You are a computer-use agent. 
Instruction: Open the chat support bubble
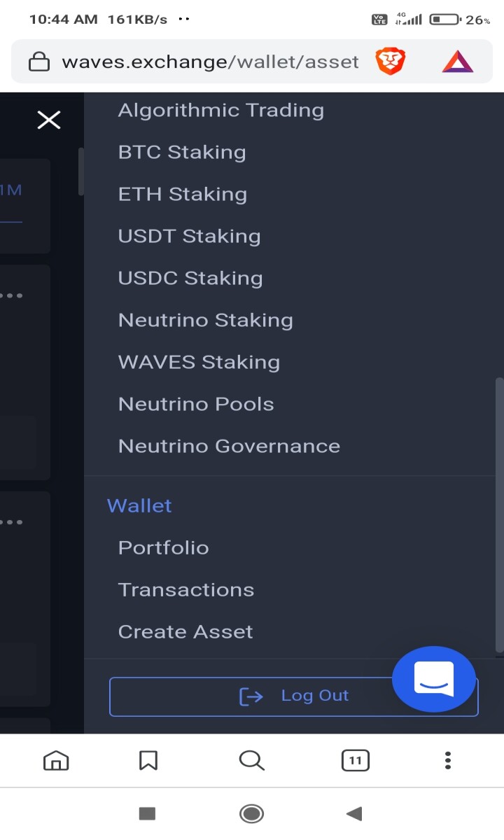point(434,678)
